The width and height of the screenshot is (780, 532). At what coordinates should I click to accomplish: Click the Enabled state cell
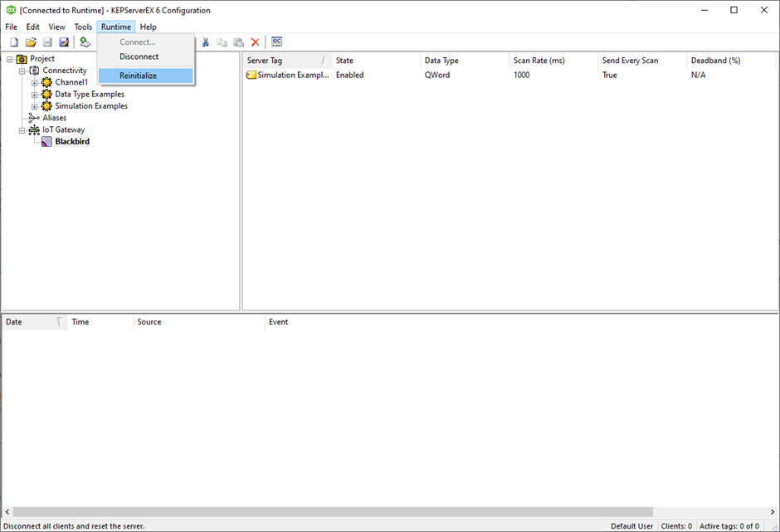point(349,76)
